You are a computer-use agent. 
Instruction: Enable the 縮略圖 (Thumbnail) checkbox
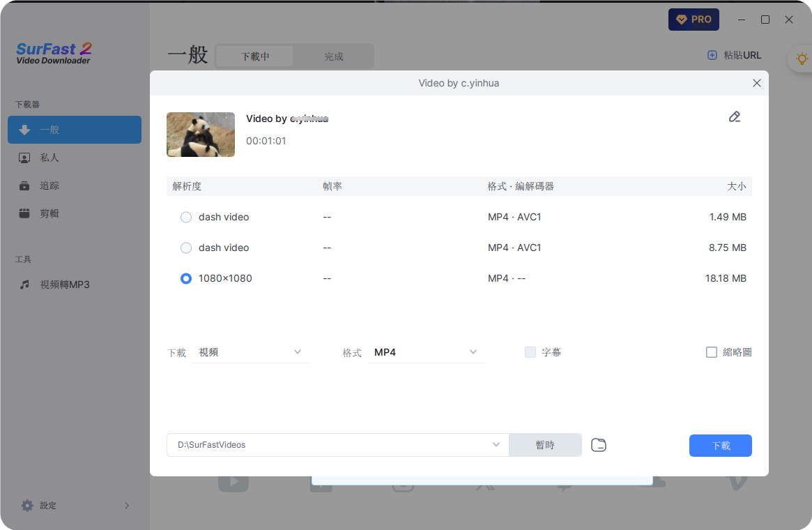tap(712, 352)
